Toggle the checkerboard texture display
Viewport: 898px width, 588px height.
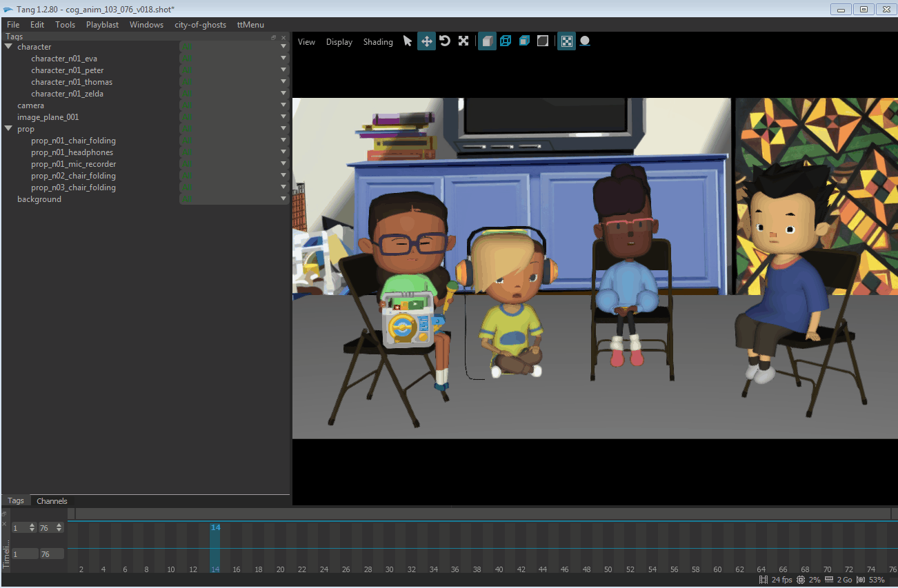pos(566,41)
